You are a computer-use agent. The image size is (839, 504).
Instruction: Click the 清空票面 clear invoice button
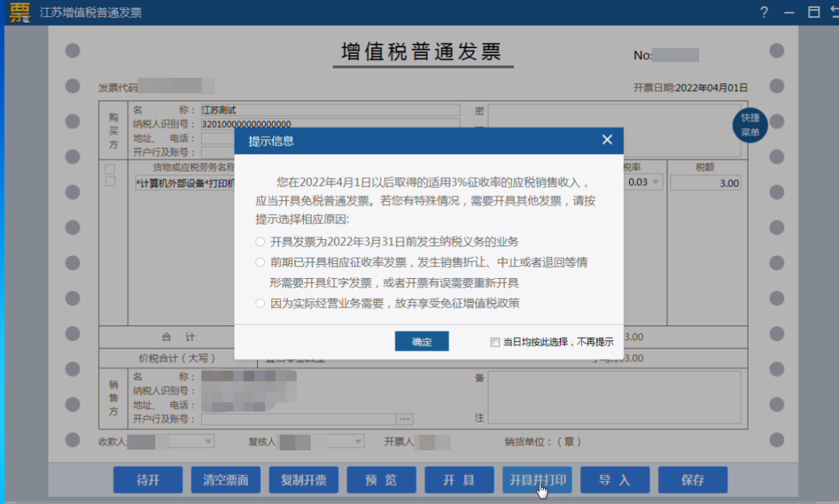(225, 479)
